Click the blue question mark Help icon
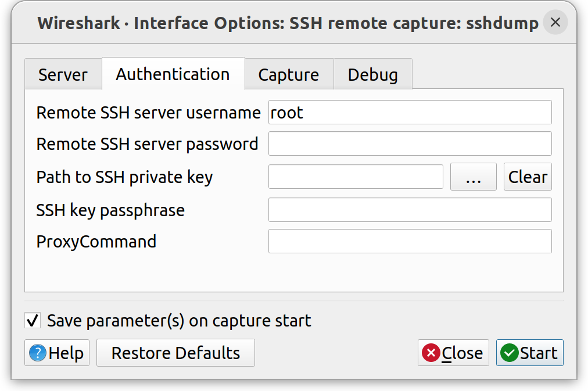Image resolution: width=588 pixels, height=391 pixels. (38, 353)
